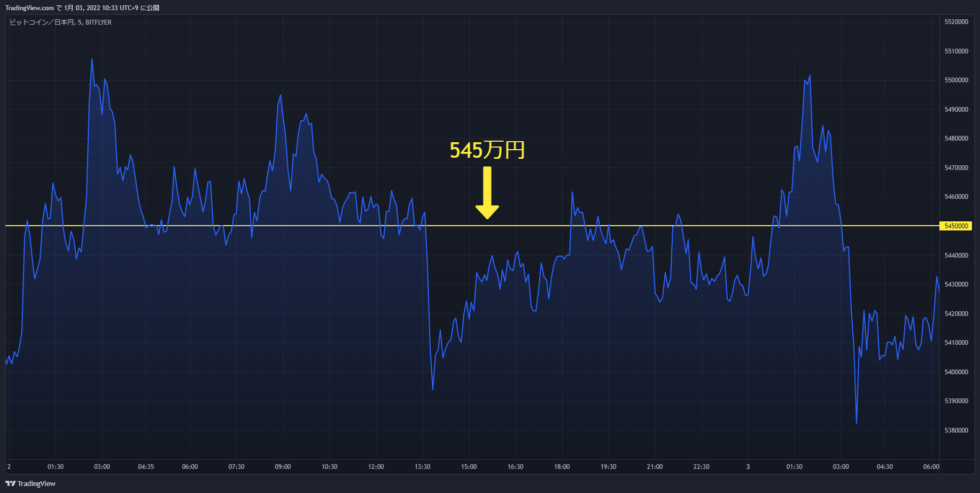
Task: Select the 5380000 price axis label
Action: coord(956,430)
